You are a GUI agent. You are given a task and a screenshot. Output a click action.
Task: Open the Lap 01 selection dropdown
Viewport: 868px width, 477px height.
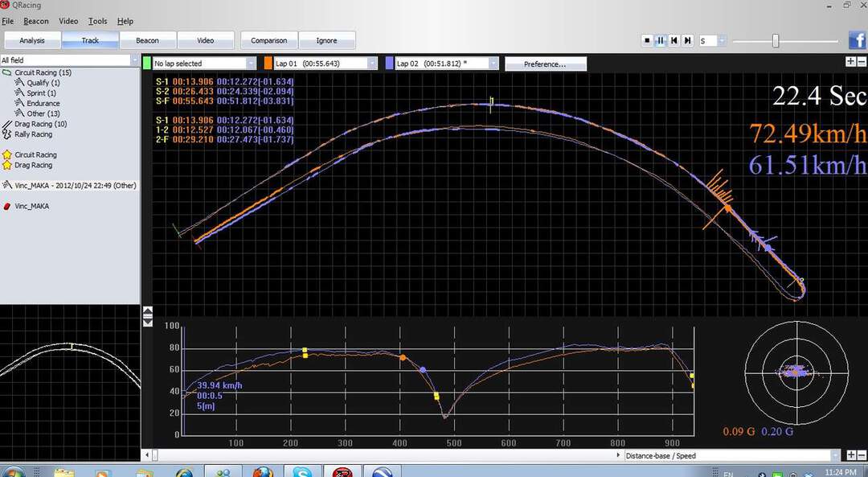[374, 63]
